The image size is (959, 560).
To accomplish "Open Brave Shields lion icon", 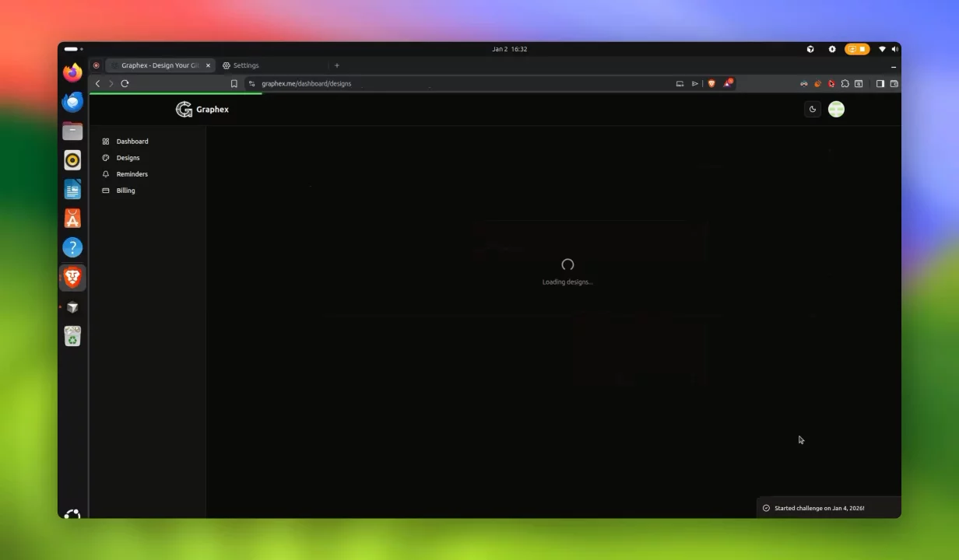I will [711, 83].
